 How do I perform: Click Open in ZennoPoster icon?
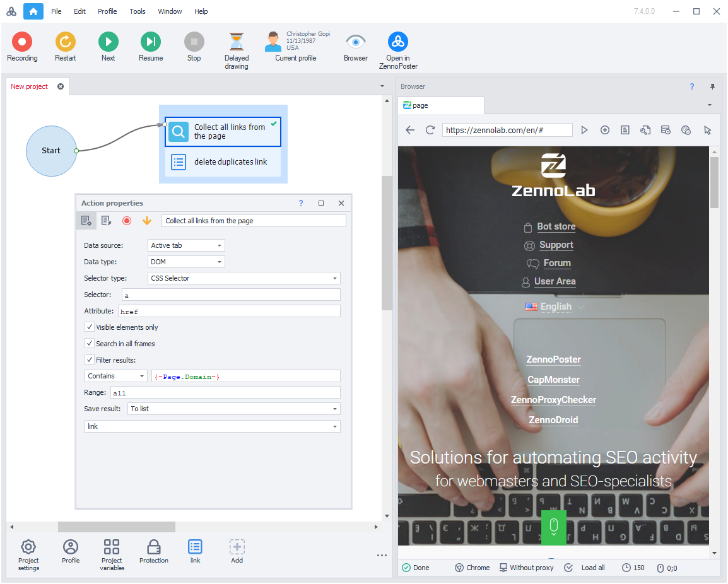397,42
